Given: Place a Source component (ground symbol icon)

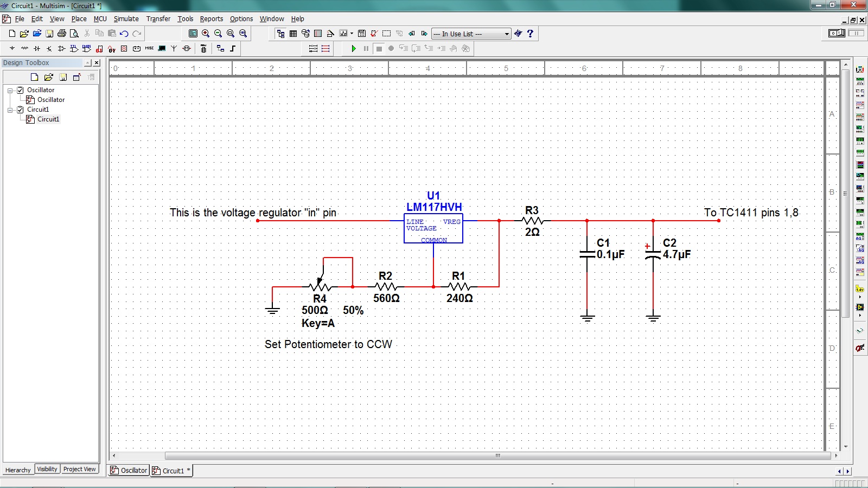Looking at the screenshot, I should (12, 48).
